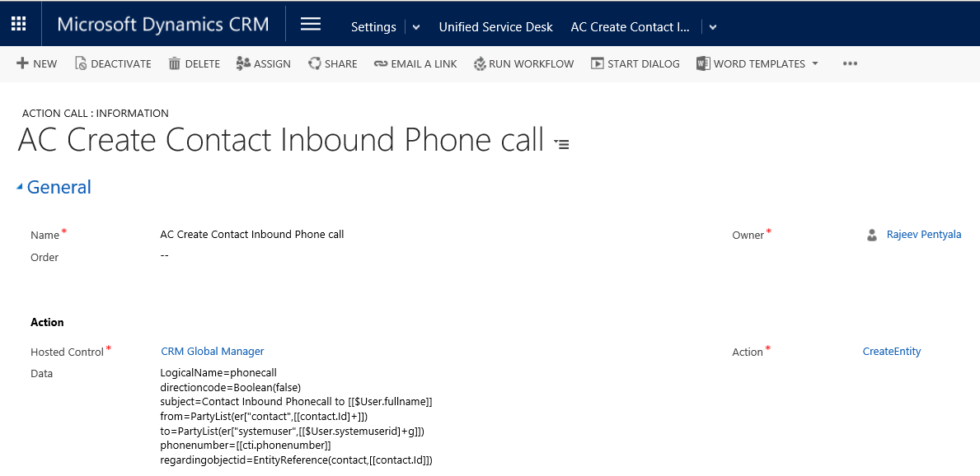Open the Rajeev Pentyala owner link

tap(923, 235)
